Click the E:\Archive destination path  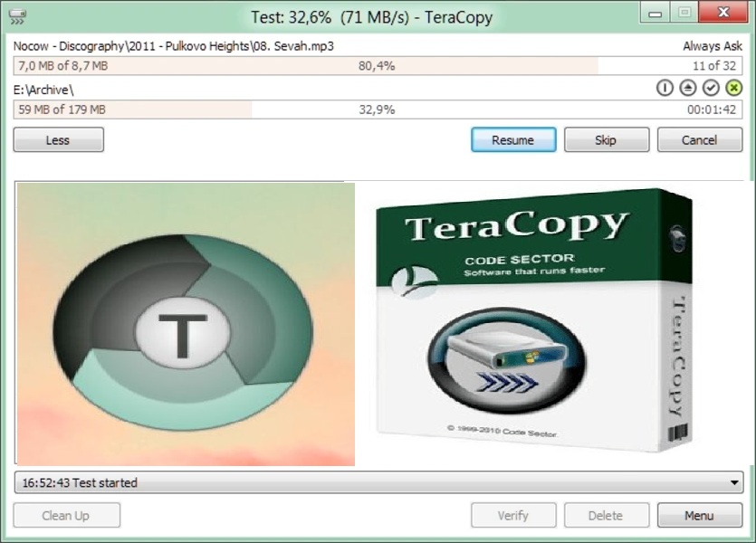37,89
